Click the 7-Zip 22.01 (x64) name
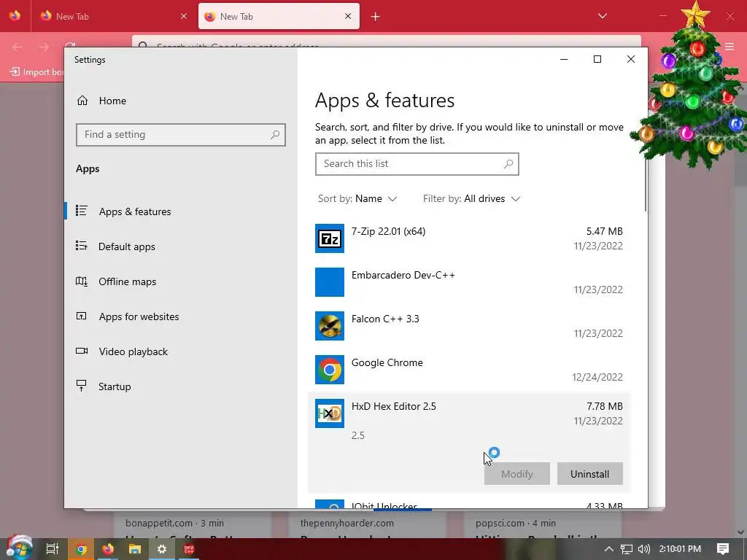 (x=388, y=231)
